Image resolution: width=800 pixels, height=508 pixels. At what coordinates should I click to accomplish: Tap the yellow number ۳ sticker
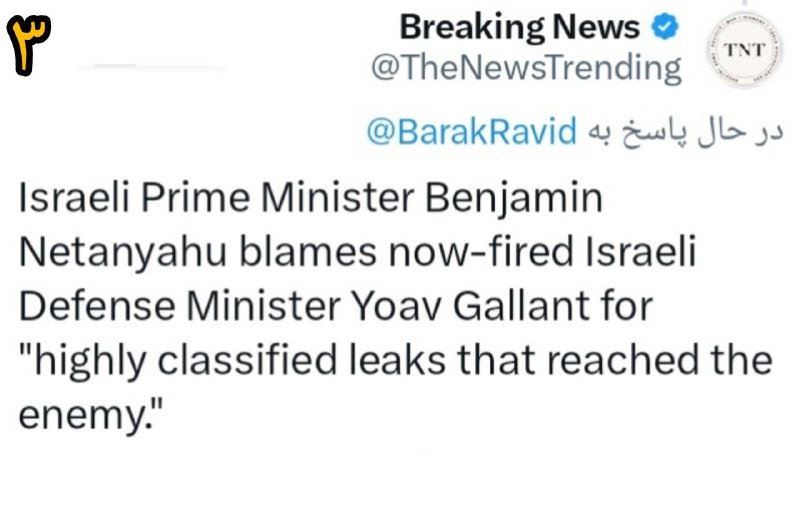pos(29,45)
